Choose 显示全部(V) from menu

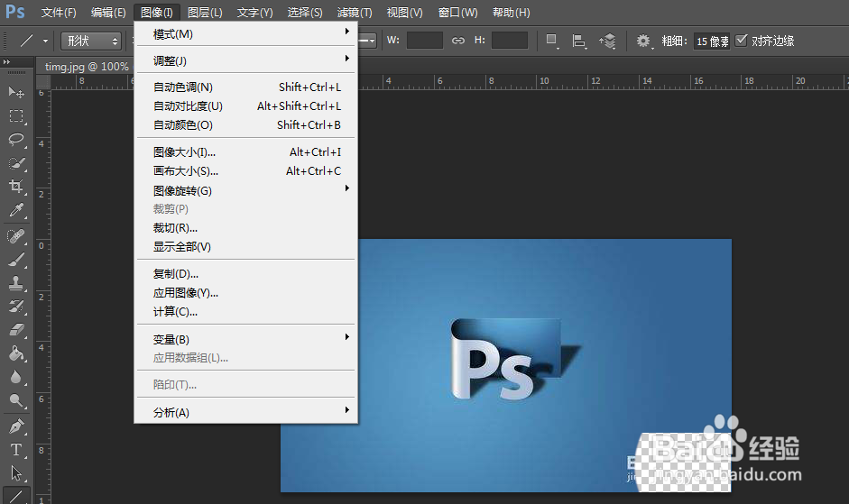(245, 247)
